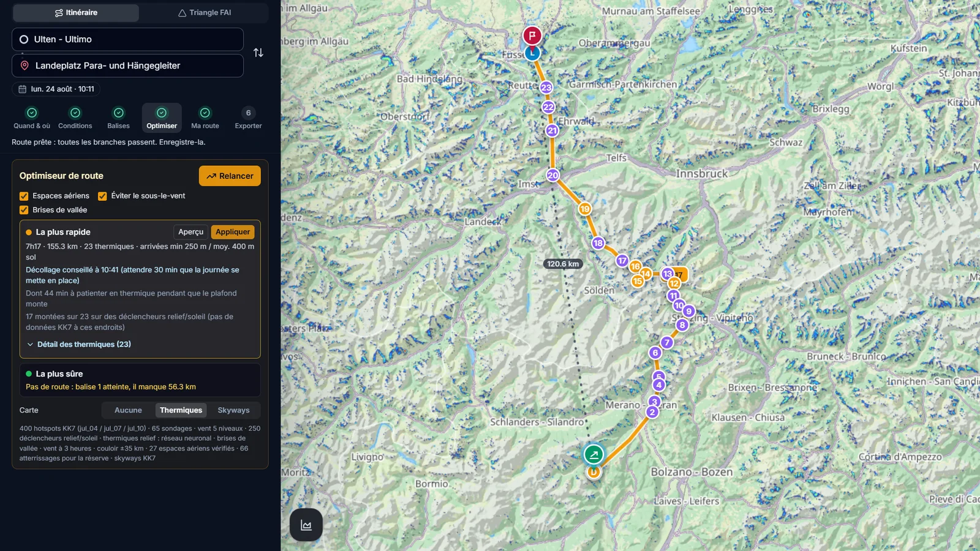980x551 pixels.
Task: Select thermal waypoint 22 on the route
Action: click(x=548, y=107)
